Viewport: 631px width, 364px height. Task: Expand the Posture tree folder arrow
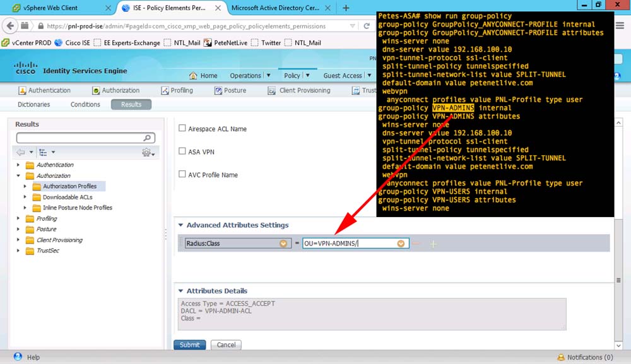(x=18, y=229)
